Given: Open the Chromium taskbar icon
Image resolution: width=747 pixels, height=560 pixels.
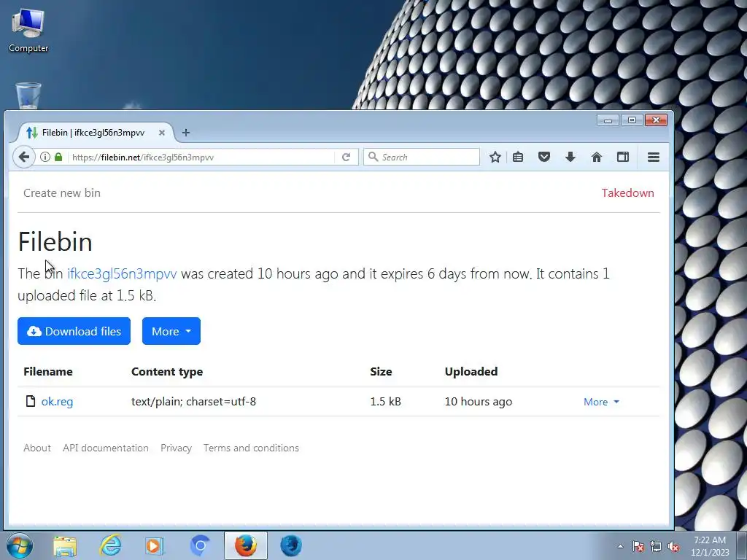Looking at the screenshot, I should tap(200, 545).
